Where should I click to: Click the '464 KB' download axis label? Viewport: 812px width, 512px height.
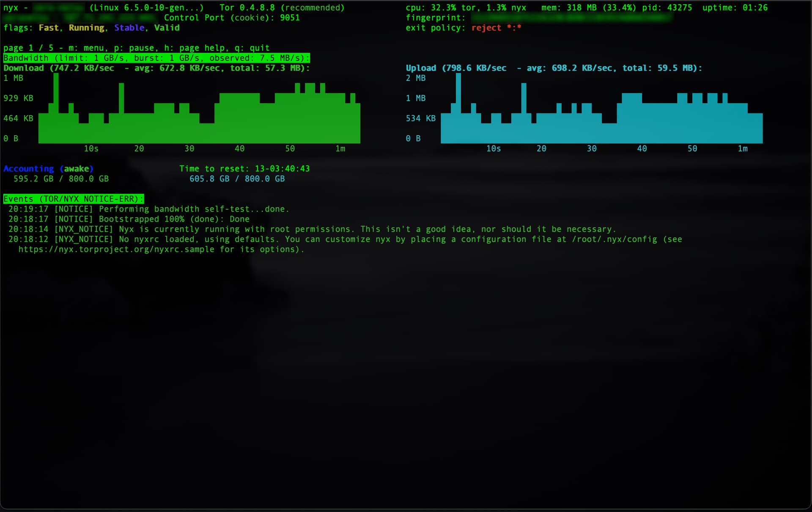[18, 118]
